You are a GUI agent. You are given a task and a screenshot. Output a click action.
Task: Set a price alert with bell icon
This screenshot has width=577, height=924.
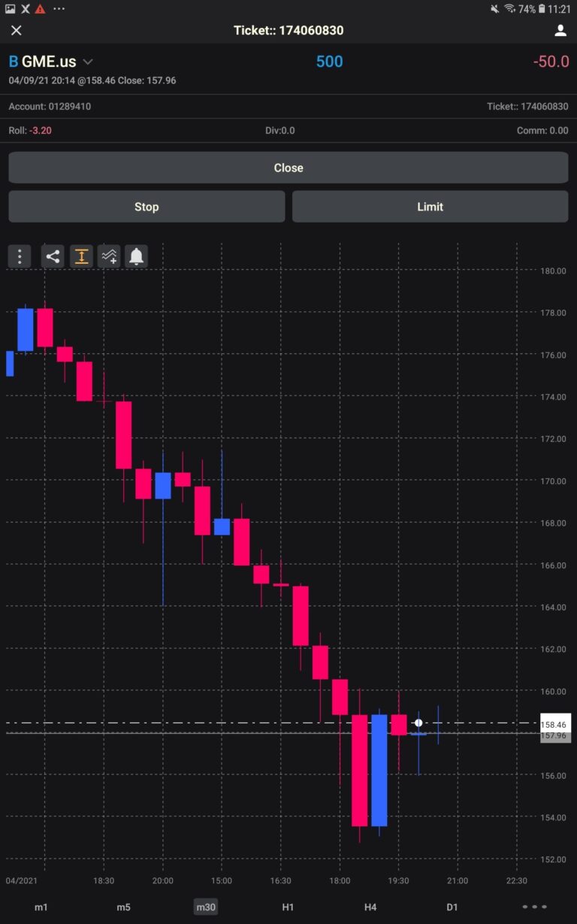(x=136, y=256)
